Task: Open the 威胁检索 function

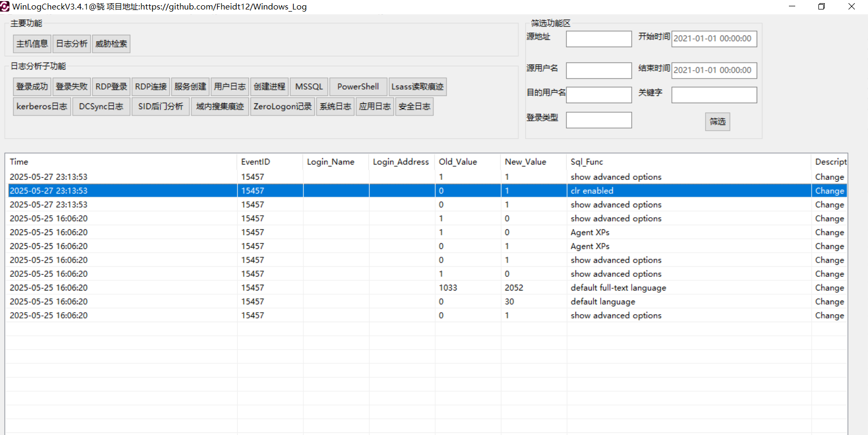Action: click(x=111, y=44)
